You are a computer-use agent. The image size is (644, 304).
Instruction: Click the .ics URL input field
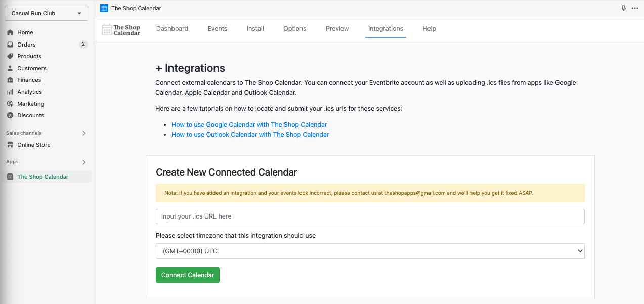(370, 216)
